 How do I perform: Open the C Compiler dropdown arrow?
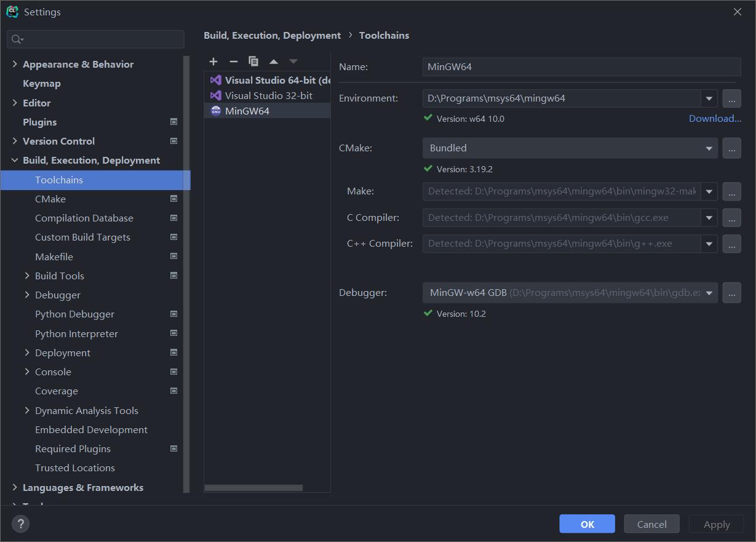pyautogui.click(x=709, y=218)
